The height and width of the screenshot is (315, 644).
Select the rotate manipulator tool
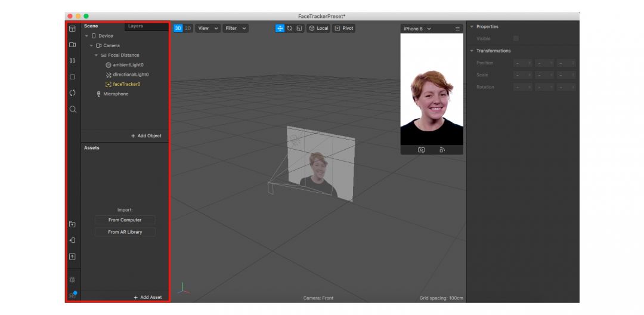pyautogui.click(x=290, y=28)
